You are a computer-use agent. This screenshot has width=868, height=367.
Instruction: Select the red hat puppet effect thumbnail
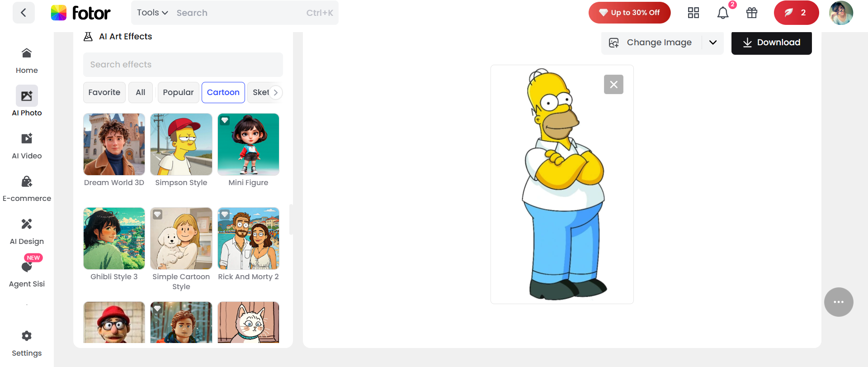click(114, 322)
